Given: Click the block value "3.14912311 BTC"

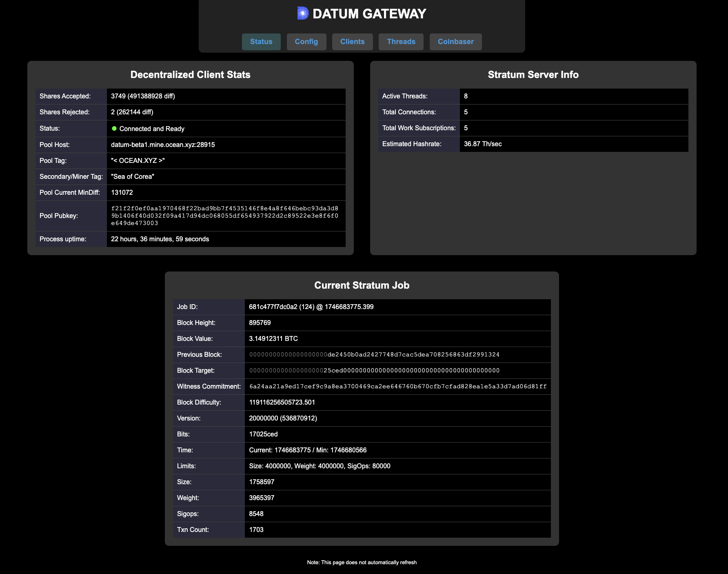Looking at the screenshot, I should coord(273,339).
